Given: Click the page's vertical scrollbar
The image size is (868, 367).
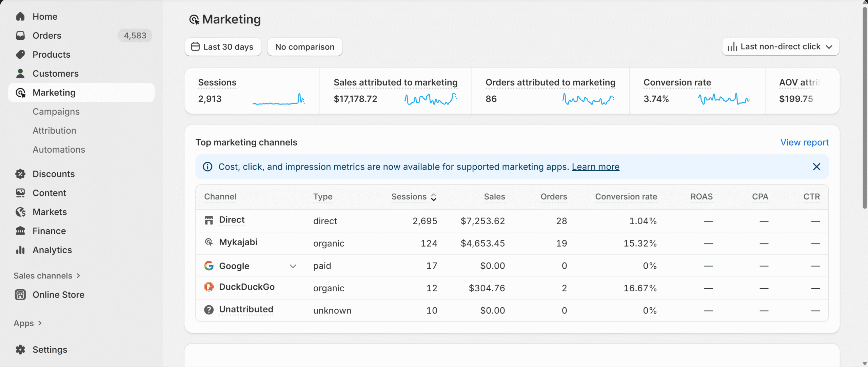Looking at the screenshot, I should (865, 109).
